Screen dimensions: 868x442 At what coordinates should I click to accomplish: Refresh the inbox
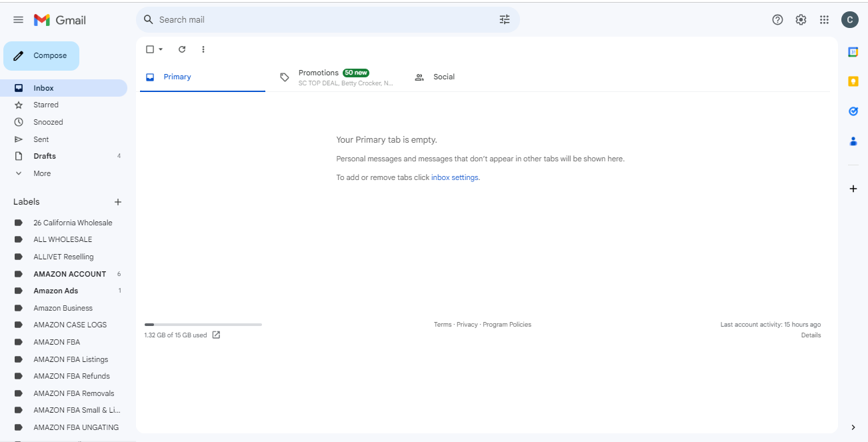[182, 49]
